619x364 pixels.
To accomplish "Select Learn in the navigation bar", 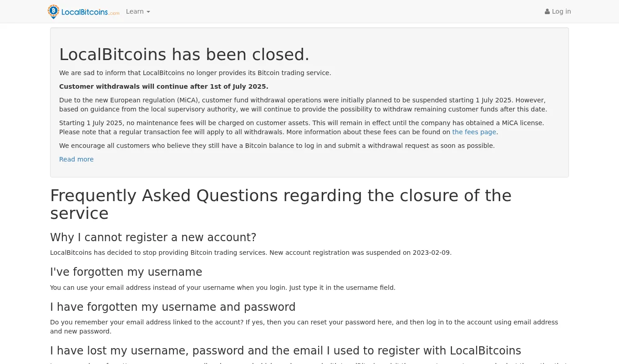I will [x=135, y=11].
